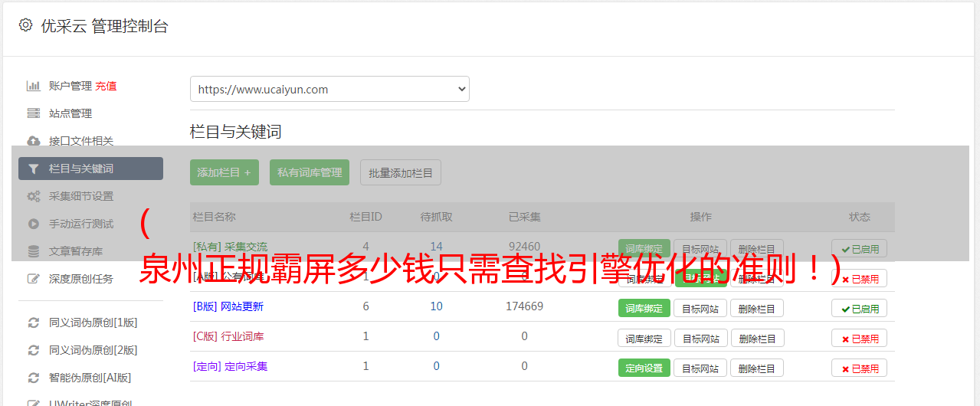980x406 pixels.
Task: Click the refresh icon beside 同义词伪原创[1版]
Action: (x=33, y=323)
